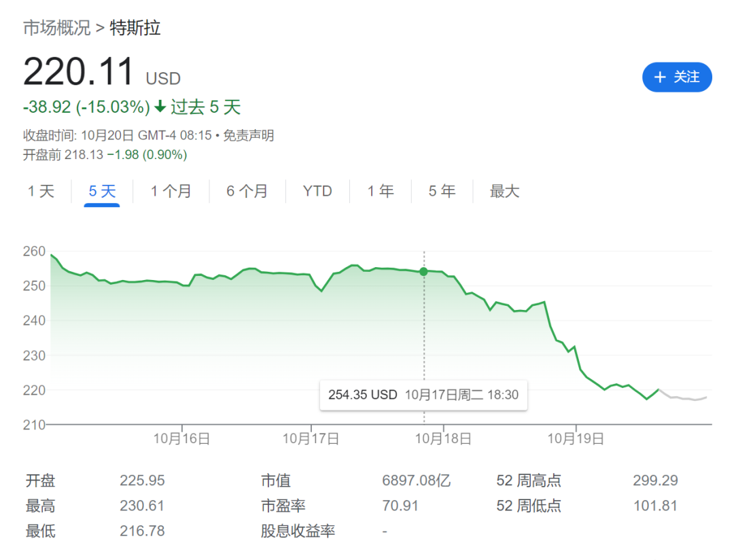Click the 10月16日 date axis label
The image size is (734, 560).
click(x=181, y=439)
